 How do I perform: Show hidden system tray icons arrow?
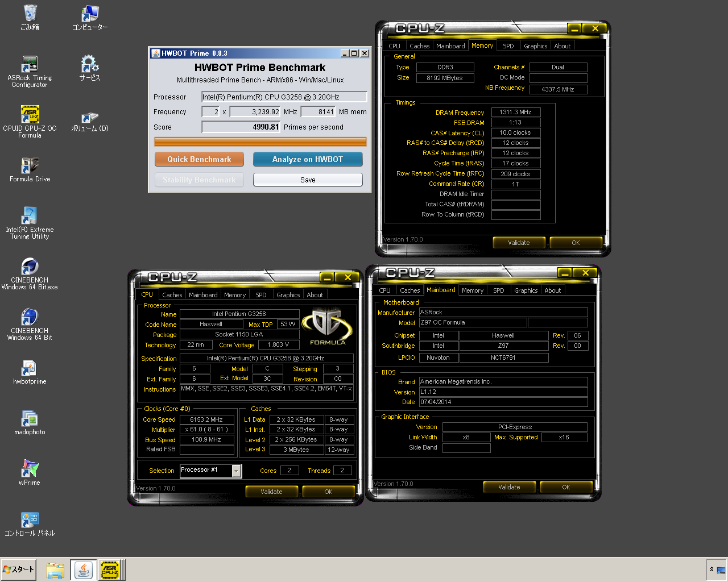pyautogui.click(x=711, y=569)
